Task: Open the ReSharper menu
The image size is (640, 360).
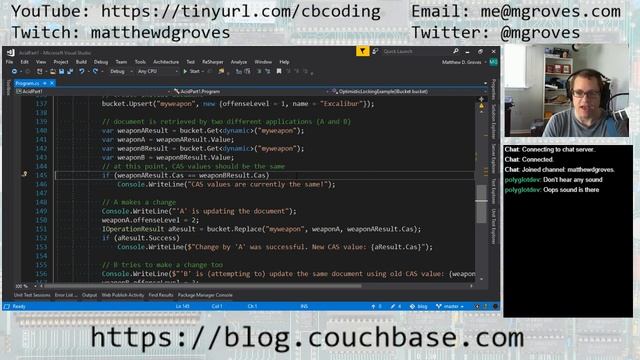Action: [213, 62]
